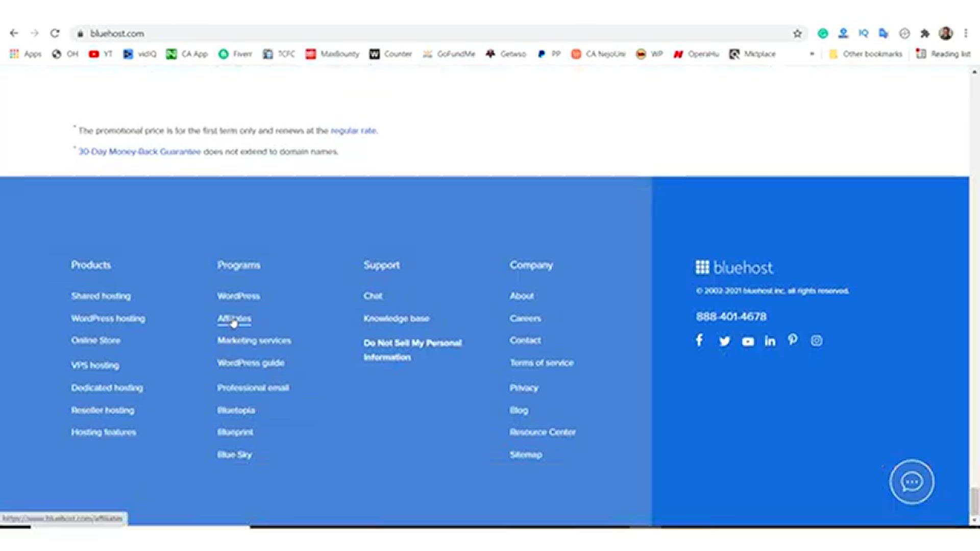Open Bluehost's YouTube icon
980x551 pixels.
tap(748, 341)
